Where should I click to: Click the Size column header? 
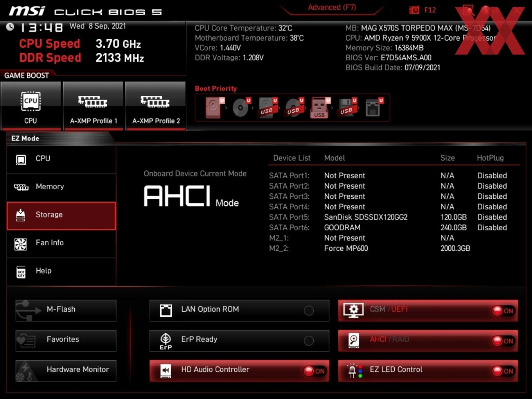448,158
